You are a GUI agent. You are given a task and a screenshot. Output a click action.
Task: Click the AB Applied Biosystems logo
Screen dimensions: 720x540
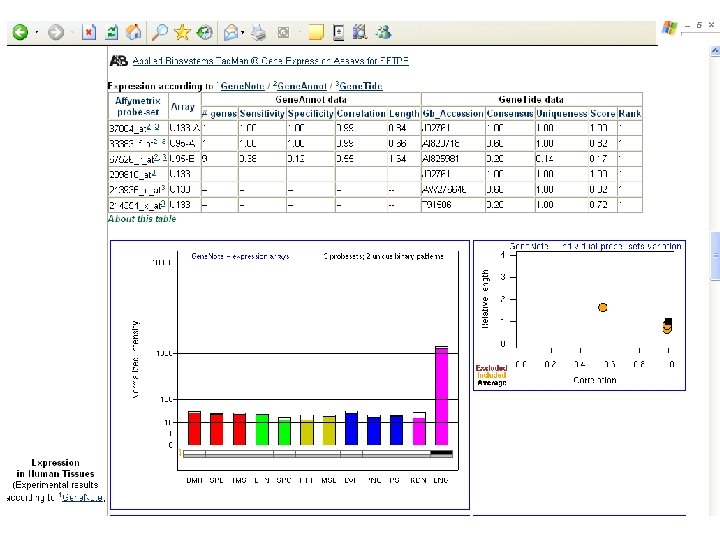(x=118, y=61)
